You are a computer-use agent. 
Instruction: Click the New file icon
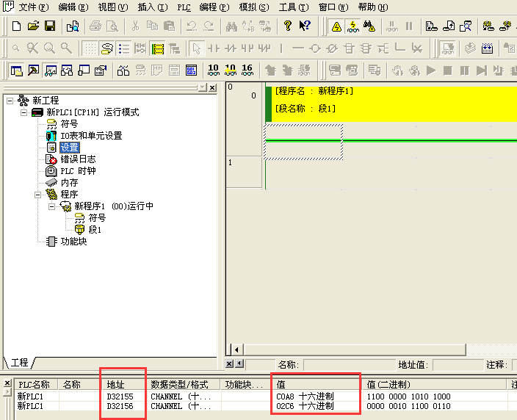17,26
